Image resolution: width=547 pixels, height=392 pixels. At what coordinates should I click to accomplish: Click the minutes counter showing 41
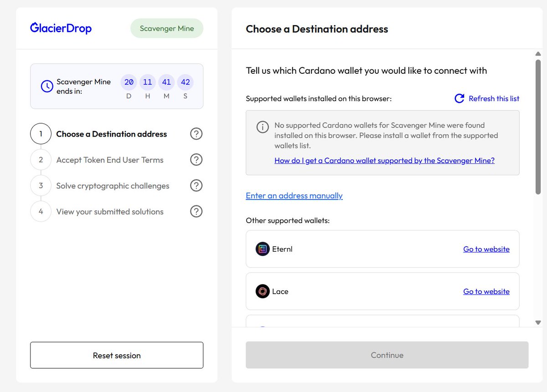point(166,82)
